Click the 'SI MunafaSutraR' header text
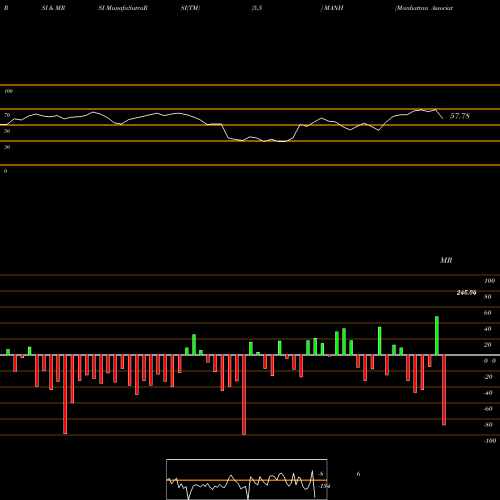 pyautogui.click(x=123, y=8)
